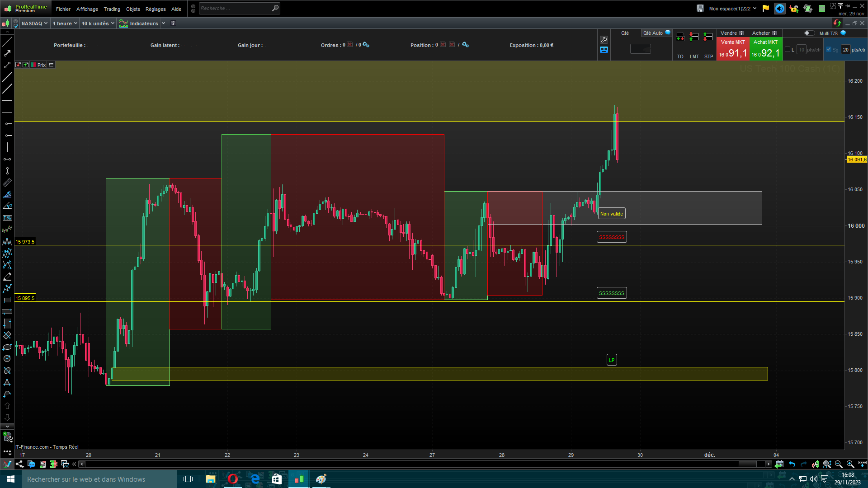Click the blue keyboard shortcuts icon

[604, 50]
